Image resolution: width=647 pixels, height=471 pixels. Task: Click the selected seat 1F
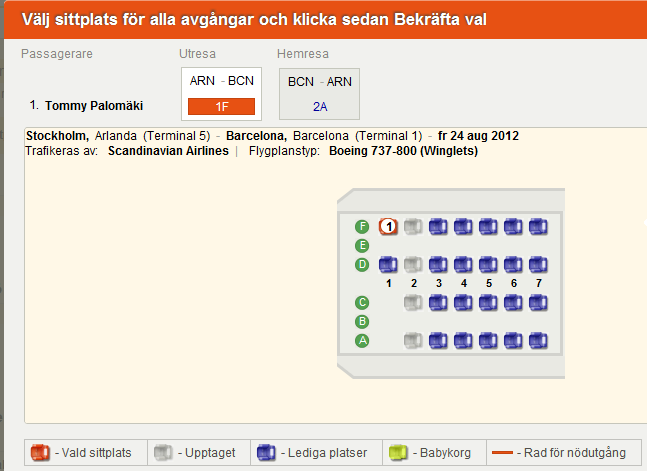[389, 226]
